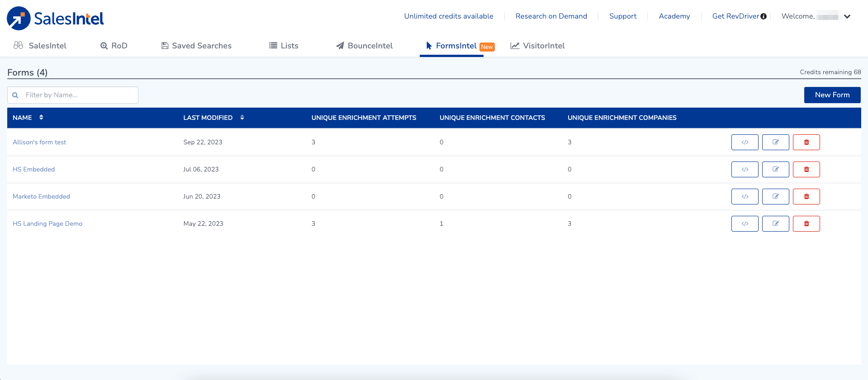This screenshot has width=868, height=380.
Task: Open embed code for HS Landing Page Demo
Action: [x=745, y=223]
